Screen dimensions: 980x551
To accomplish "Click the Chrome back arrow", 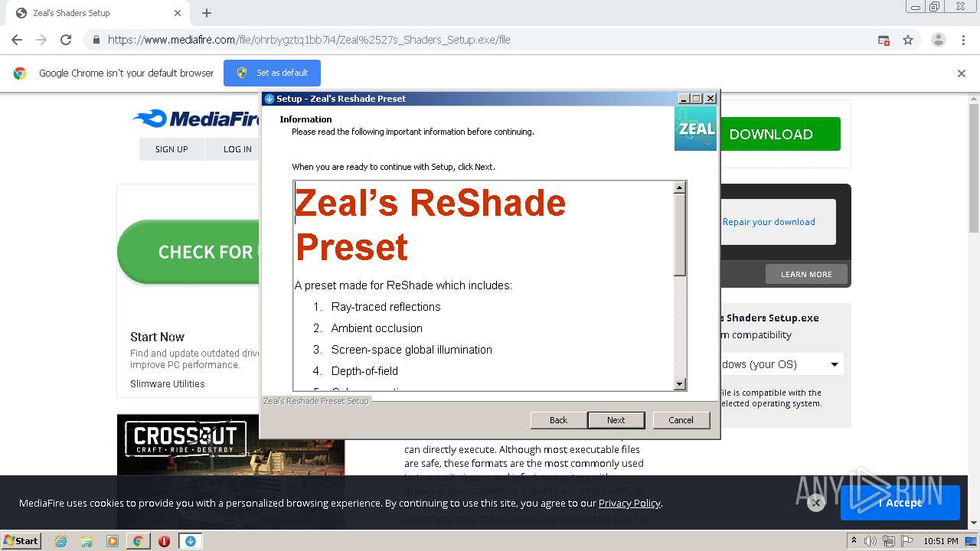I will click(17, 40).
